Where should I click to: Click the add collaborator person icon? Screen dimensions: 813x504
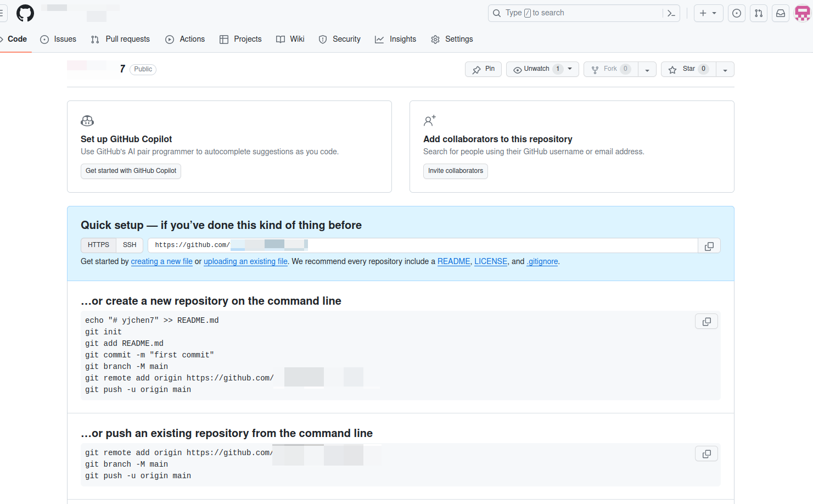point(430,121)
